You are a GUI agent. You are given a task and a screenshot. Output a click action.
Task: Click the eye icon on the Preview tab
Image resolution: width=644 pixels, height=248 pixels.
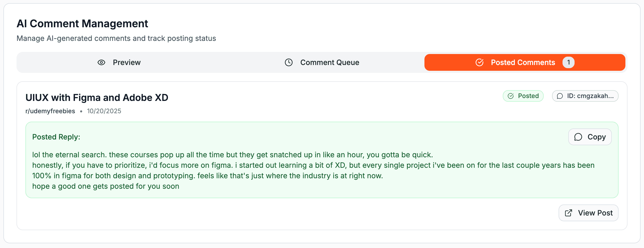point(101,62)
